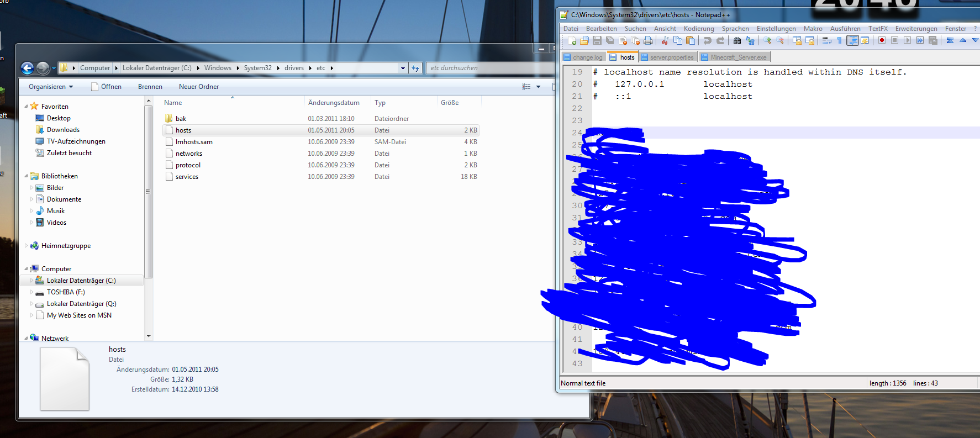980x438 pixels.
Task: Expand the Heimnetzgruppe node
Action: pyautogui.click(x=26, y=246)
